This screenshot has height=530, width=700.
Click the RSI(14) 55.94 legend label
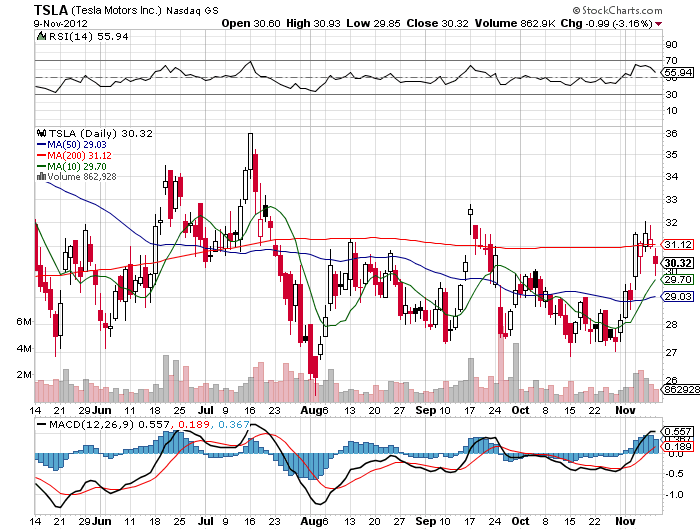tap(88, 36)
